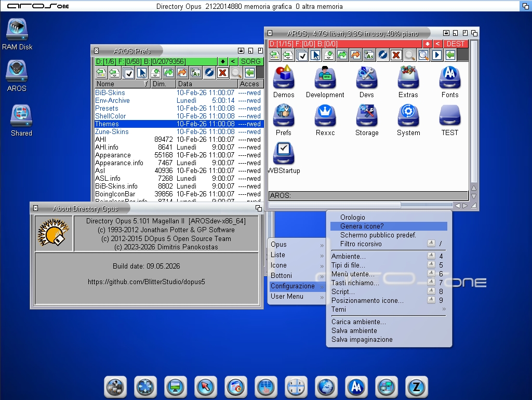
Task: Click the Nome column header
Action: coord(122,84)
